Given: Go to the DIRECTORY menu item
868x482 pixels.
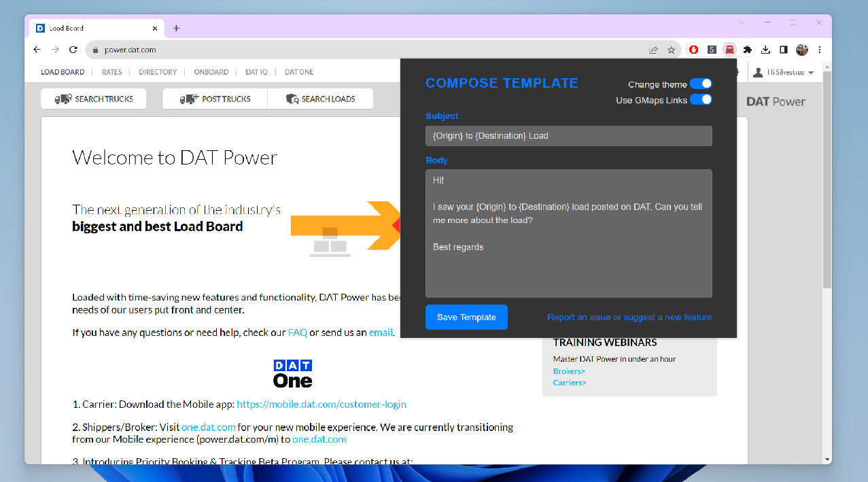Looking at the screenshot, I should click(158, 72).
